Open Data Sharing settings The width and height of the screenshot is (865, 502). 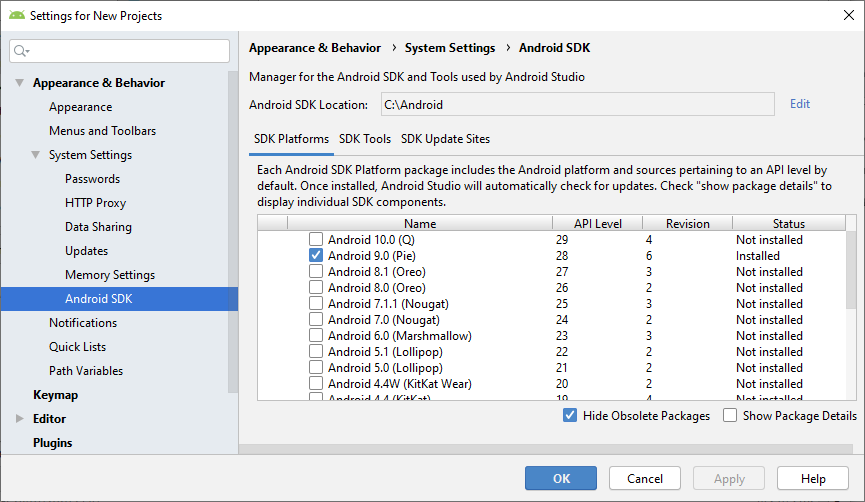[98, 227]
